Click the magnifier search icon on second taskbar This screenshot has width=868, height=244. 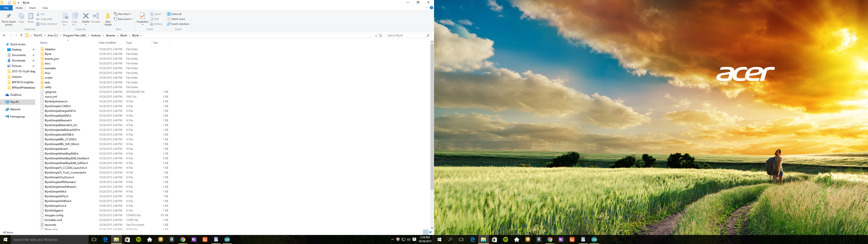[450, 239]
